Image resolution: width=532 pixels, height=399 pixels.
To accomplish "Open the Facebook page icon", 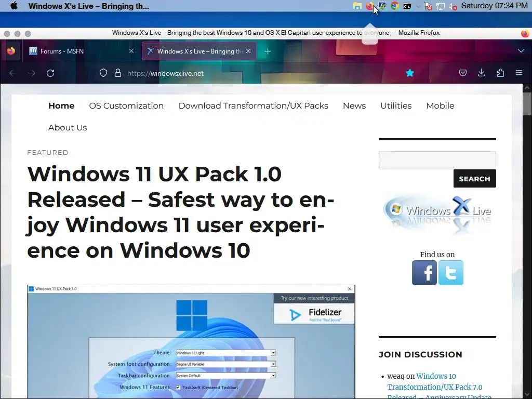I will (x=424, y=273).
